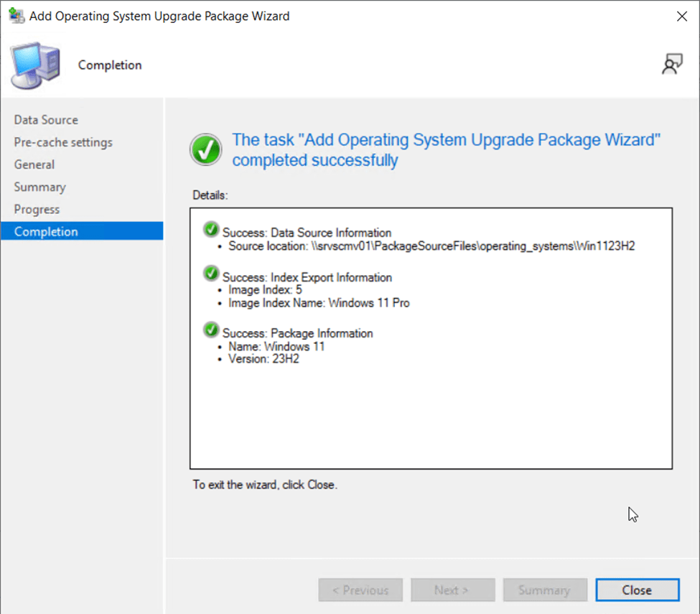
Task: Select the Progress step
Action: [37, 209]
